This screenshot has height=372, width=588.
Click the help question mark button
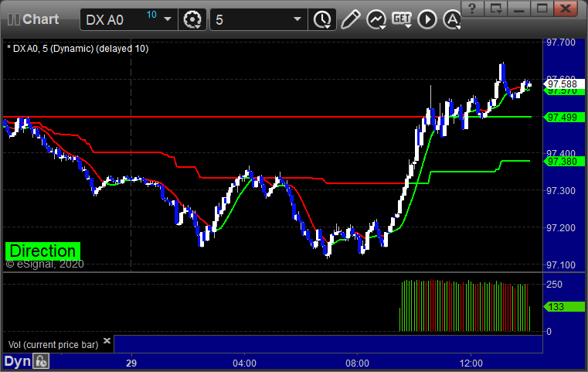pos(472,9)
